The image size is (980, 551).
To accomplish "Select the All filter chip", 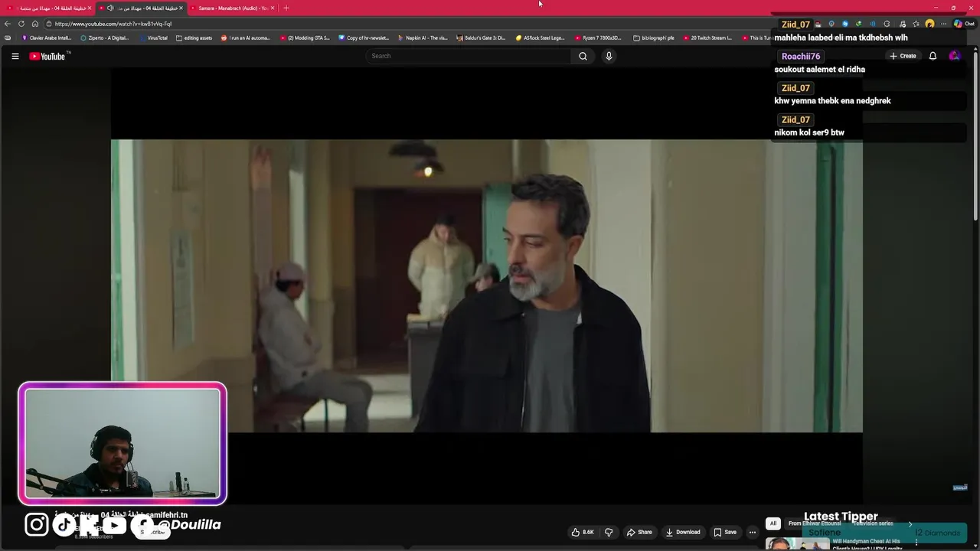I will [773, 523].
